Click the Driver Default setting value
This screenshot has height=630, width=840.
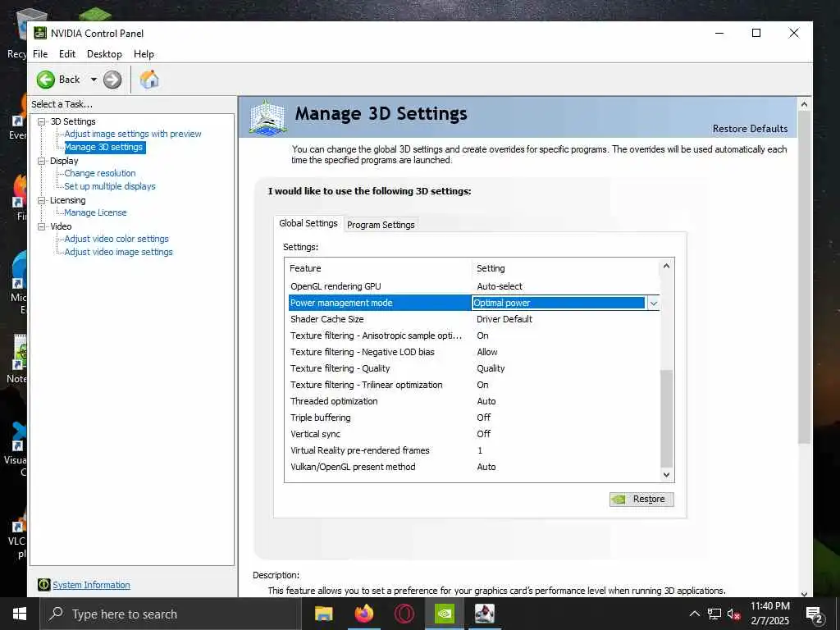tap(504, 319)
